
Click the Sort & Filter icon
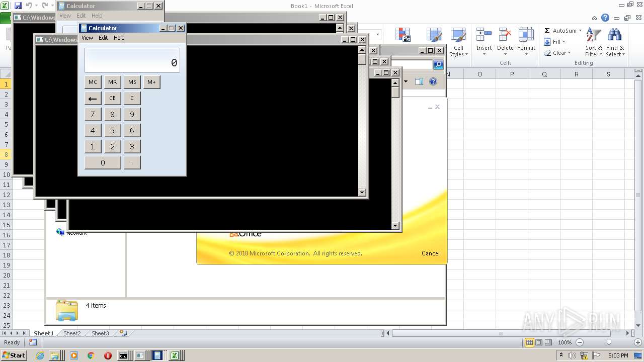(594, 35)
